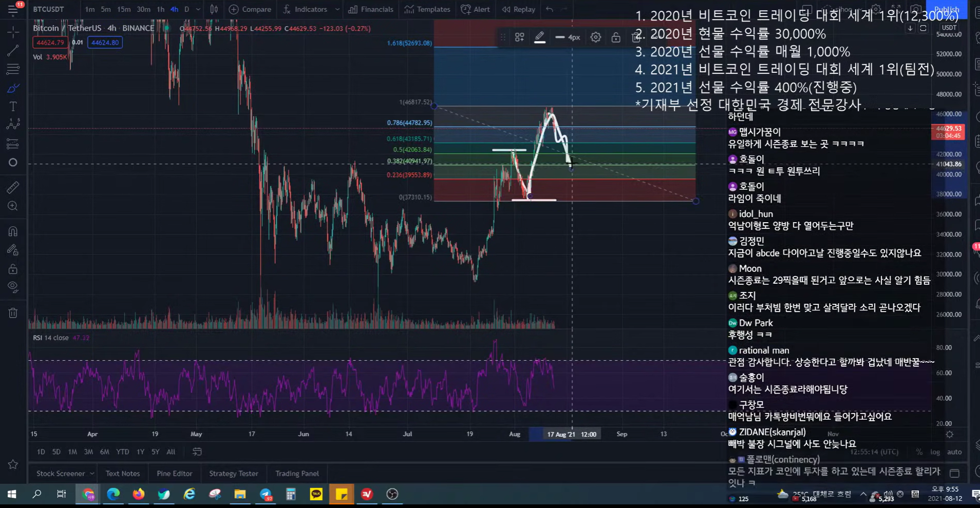This screenshot has height=508, width=980.
Task: Create an Alert
Action: pyautogui.click(x=476, y=9)
